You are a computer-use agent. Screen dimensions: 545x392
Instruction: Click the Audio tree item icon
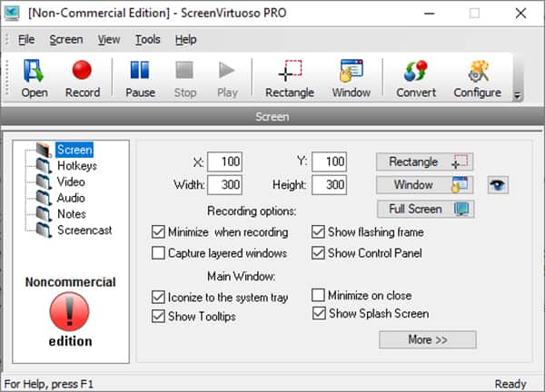(45, 198)
